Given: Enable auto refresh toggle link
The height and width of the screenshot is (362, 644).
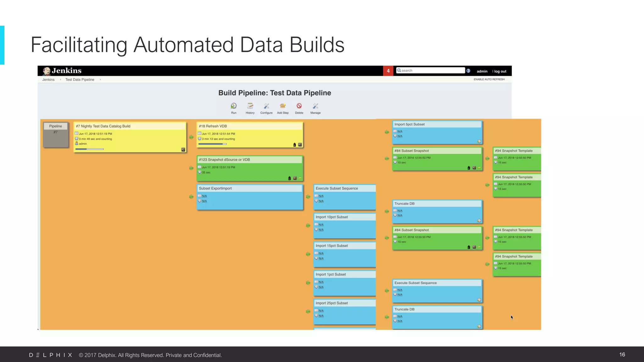Looking at the screenshot, I should 489,80.
